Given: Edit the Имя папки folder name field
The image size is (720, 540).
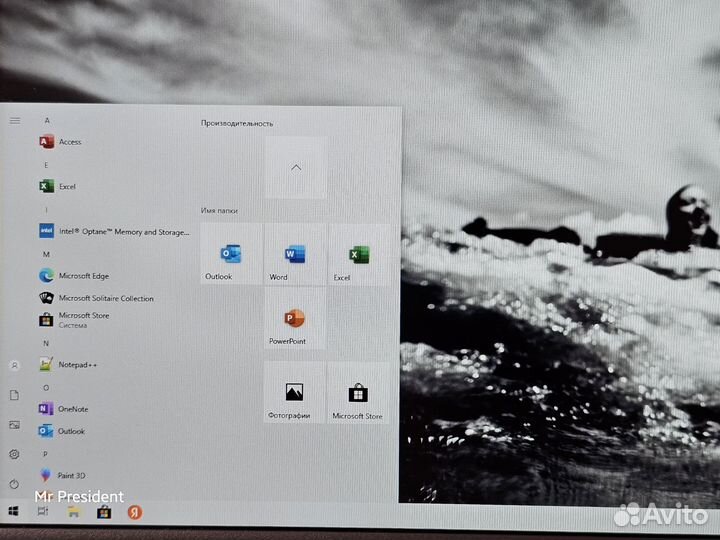Looking at the screenshot, I should point(219,210).
